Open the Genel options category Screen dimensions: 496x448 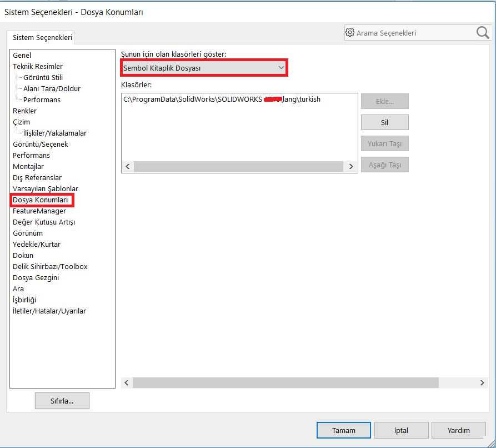pyautogui.click(x=22, y=55)
